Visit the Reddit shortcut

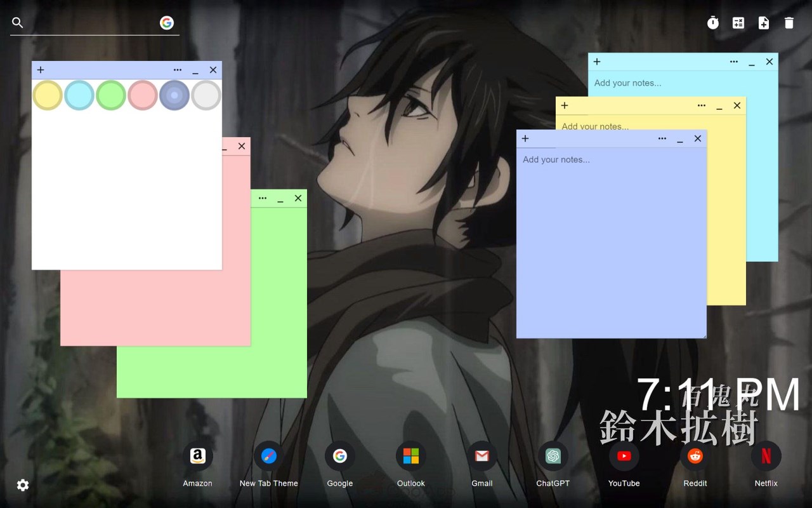click(x=695, y=456)
